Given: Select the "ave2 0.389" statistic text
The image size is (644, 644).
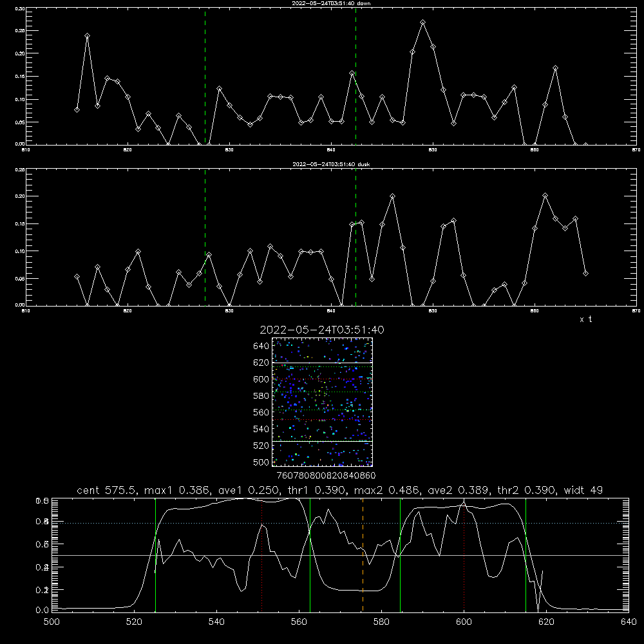Looking at the screenshot, I should tap(459, 490).
